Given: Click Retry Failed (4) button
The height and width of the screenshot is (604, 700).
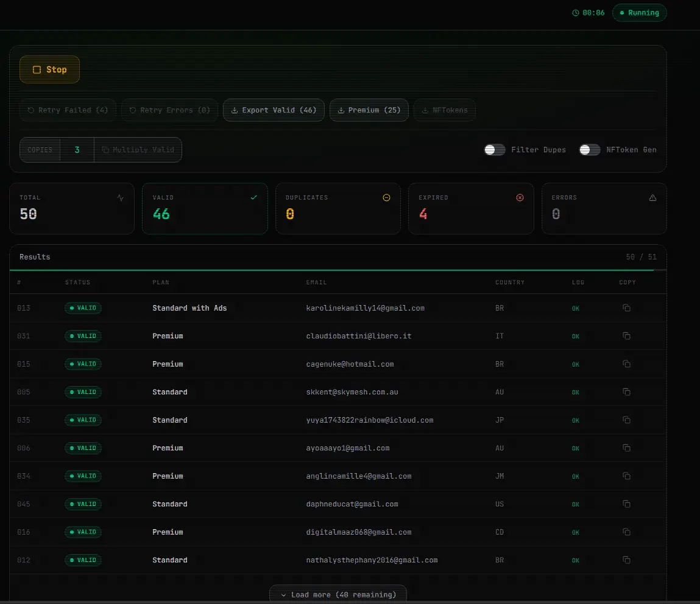Looking at the screenshot, I should click(68, 110).
